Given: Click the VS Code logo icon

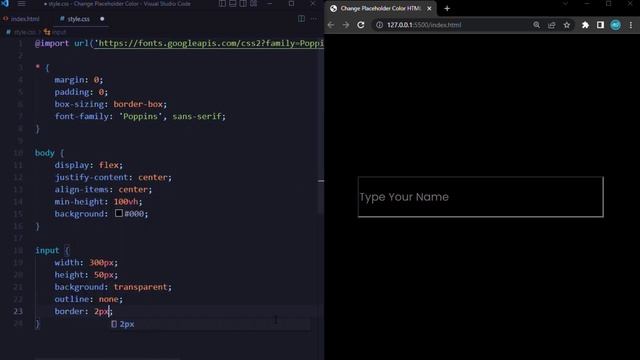Looking at the screenshot, I should [x=5, y=3].
